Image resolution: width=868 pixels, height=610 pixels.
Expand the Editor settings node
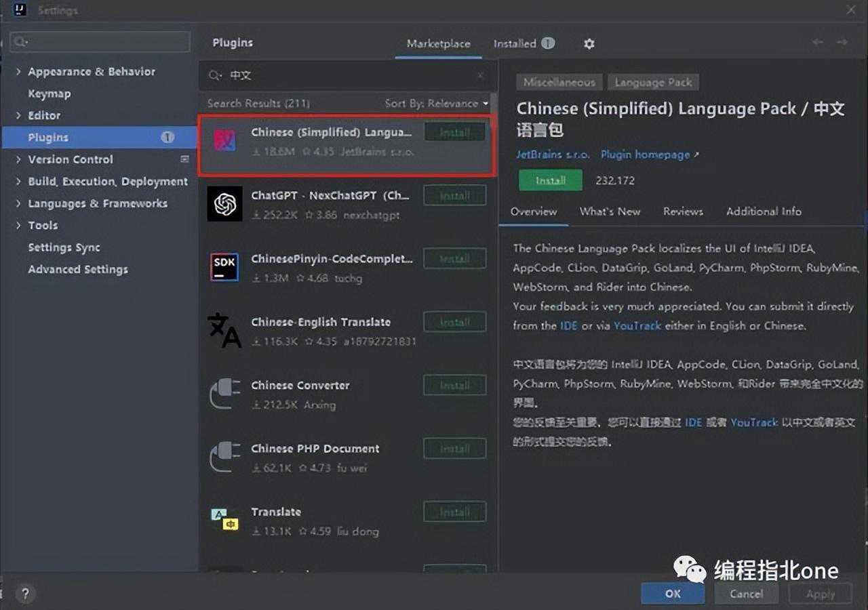click(x=18, y=116)
